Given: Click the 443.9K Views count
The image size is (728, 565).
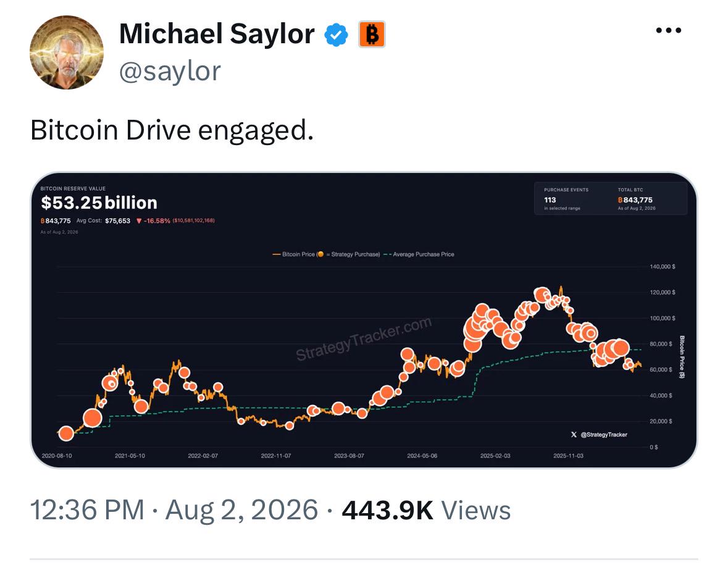Looking at the screenshot, I should tap(426, 510).
